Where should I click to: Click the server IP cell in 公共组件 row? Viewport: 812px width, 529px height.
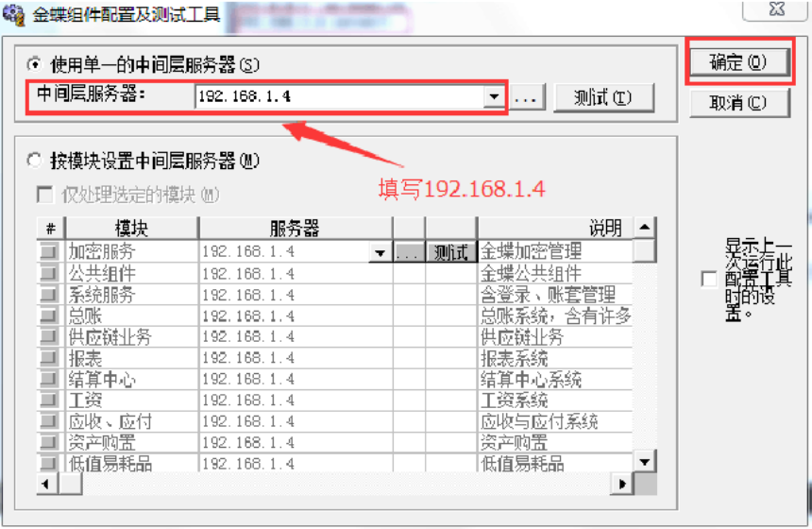coord(296,273)
